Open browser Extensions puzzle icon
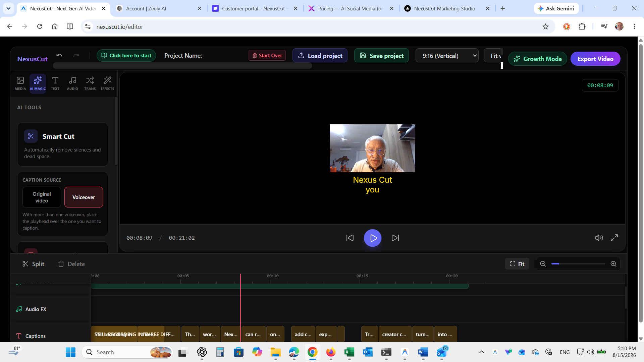This screenshot has height=362, width=644. [582, 26]
